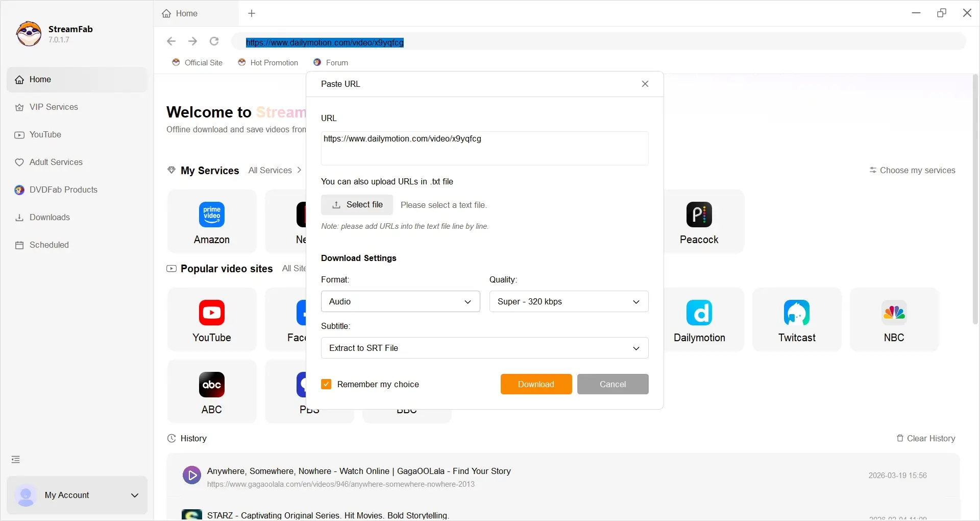Screen dimensions: 980x521
Task: Open the Quality dropdown Super 320 kbps
Action: (x=569, y=302)
